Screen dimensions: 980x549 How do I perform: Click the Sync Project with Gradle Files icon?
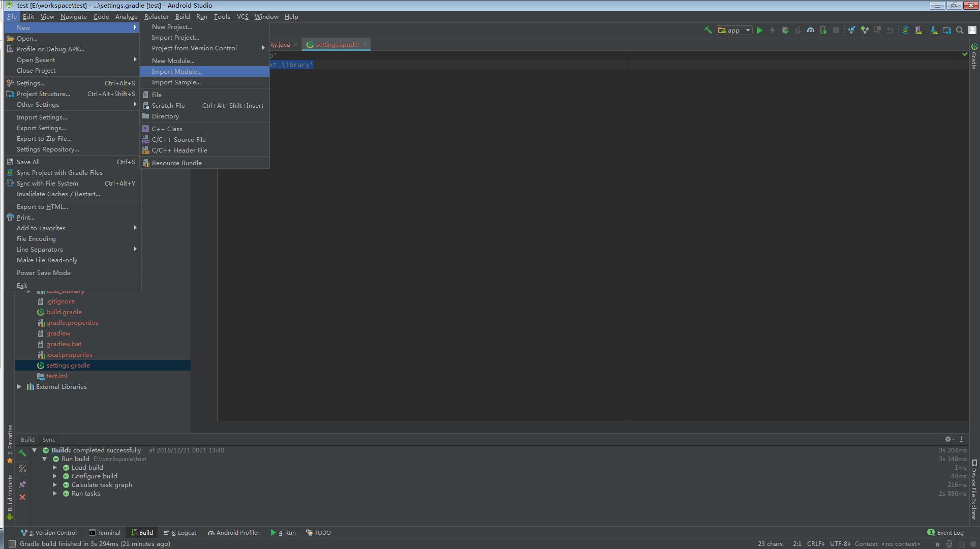click(x=905, y=30)
